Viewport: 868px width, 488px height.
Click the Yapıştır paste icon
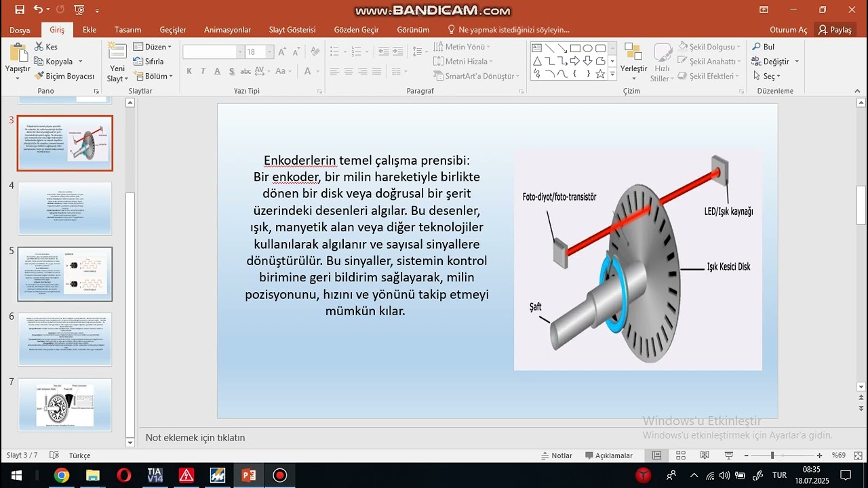pos(18,53)
